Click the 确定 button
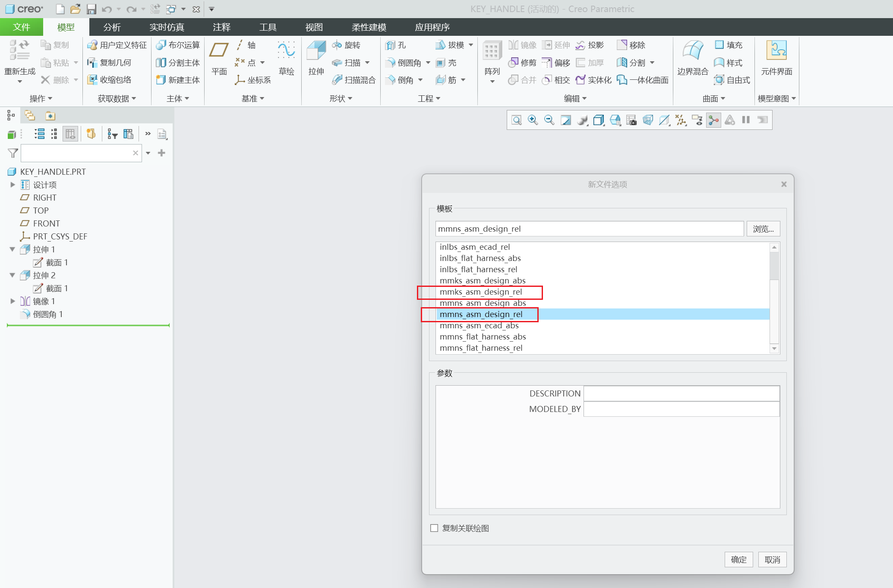 pos(738,560)
